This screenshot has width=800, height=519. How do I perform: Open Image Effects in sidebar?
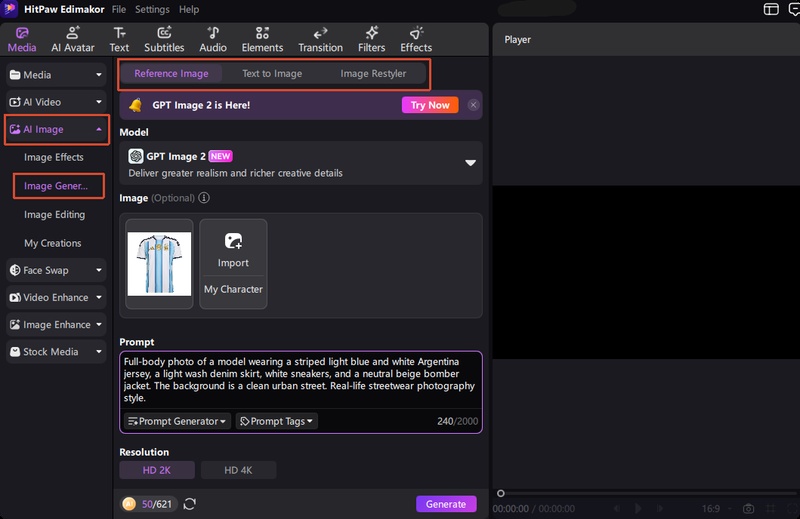click(54, 157)
